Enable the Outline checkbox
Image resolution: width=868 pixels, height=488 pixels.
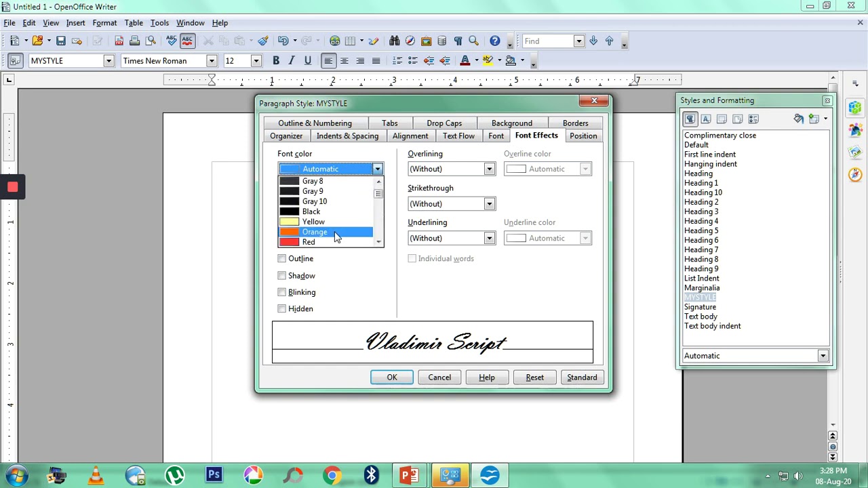click(x=282, y=258)
